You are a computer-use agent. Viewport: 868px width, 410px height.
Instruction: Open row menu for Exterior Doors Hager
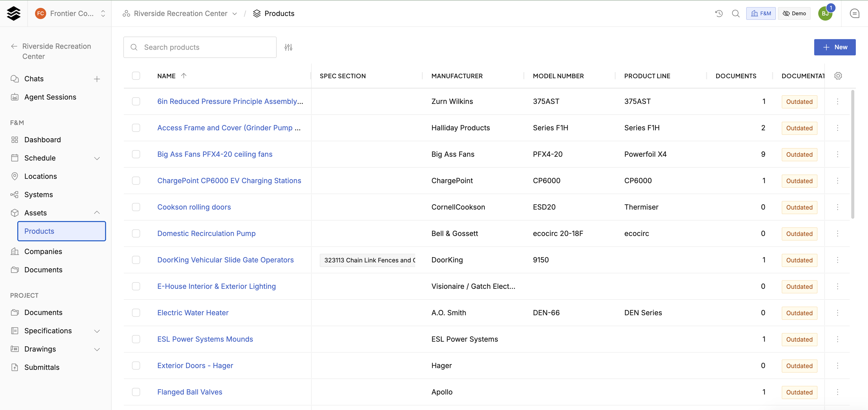(x=837, y=366)
